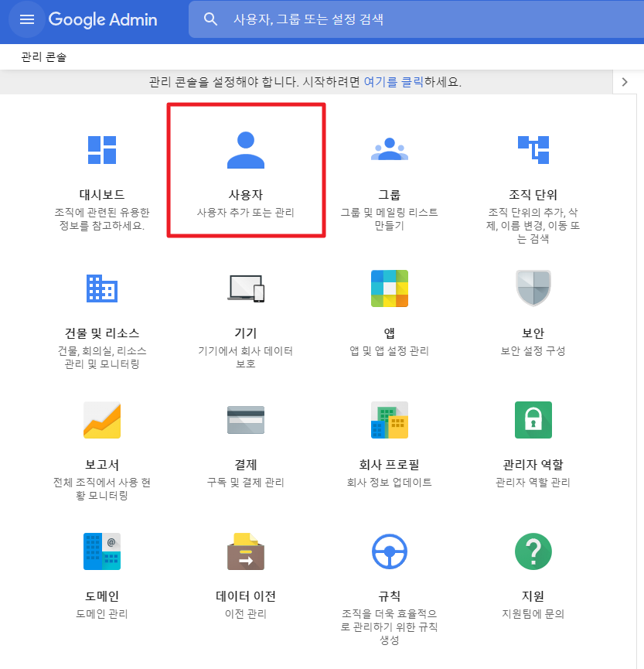Open the 그룹 groups icon

coord(390,149)
